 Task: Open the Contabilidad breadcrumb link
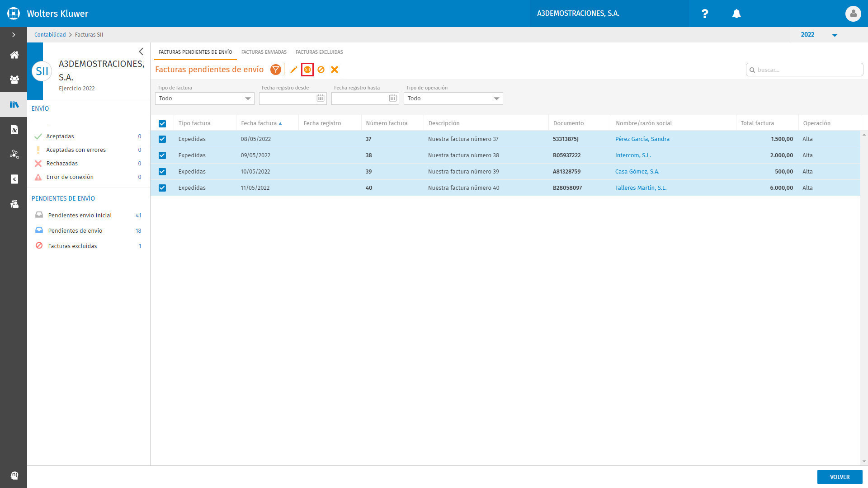pos(50,35)
